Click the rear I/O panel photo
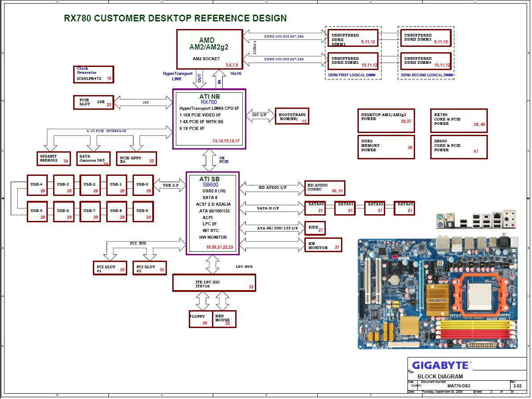Image resolution: width=532 pixels, height=399 pixels. 476,220
